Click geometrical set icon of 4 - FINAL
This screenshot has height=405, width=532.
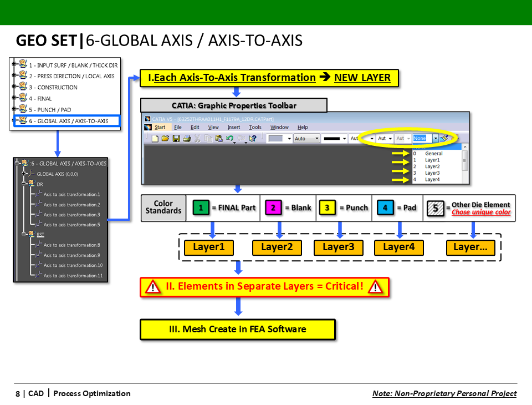click(x=23, y=97)
